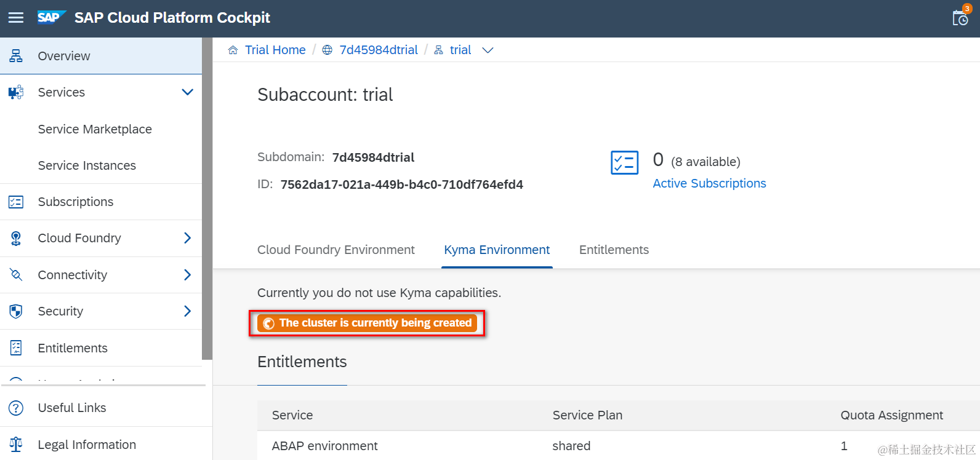Open the Active Subscriptions link
The image size is (980, 460).
(709, 183)
